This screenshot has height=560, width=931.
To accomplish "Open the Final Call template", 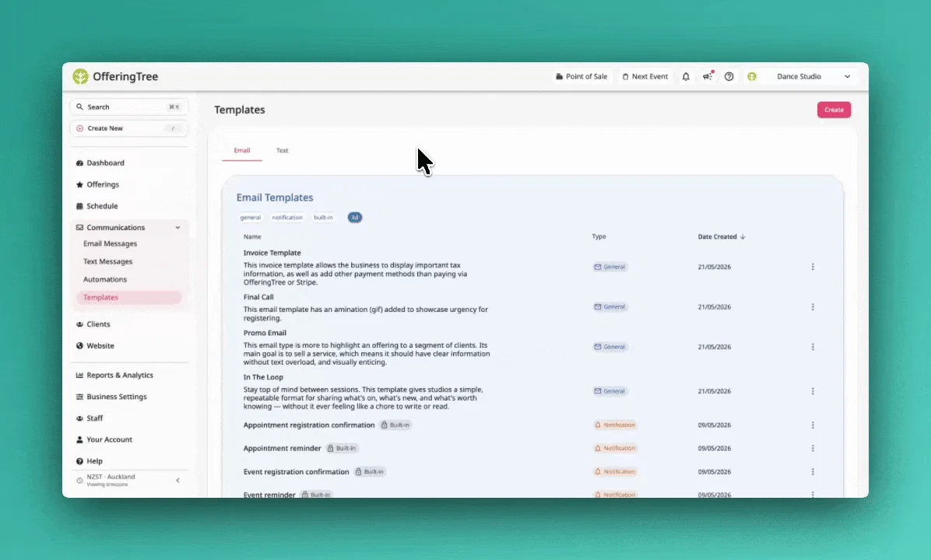I will 258,296.
